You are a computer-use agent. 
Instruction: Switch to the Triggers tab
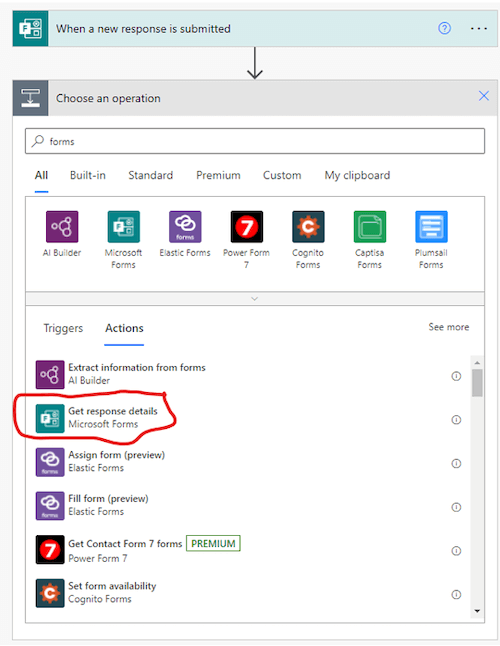click(x=63, y=328)
